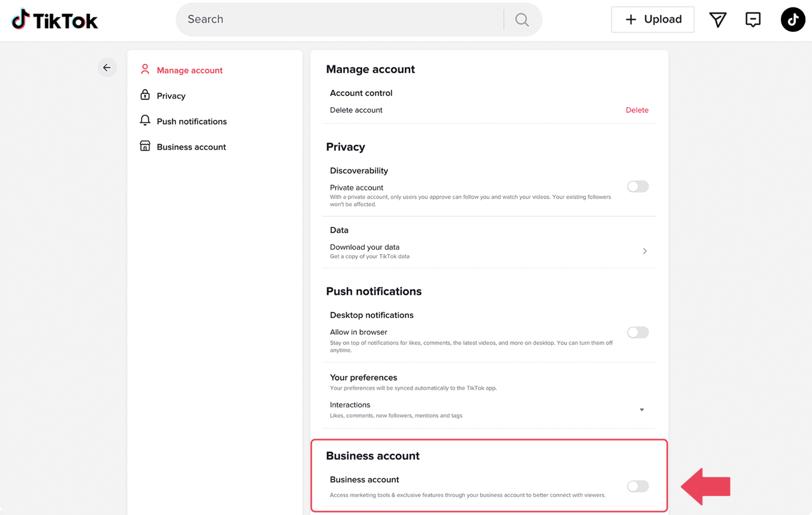
Task: Click the Desktop notifications heading
Action: [371, 315]
